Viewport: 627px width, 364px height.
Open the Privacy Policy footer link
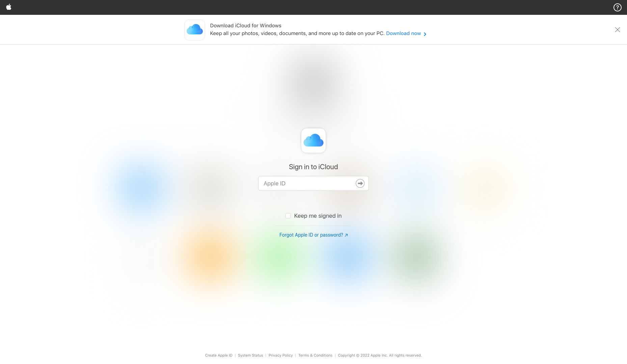pos(281,355)
